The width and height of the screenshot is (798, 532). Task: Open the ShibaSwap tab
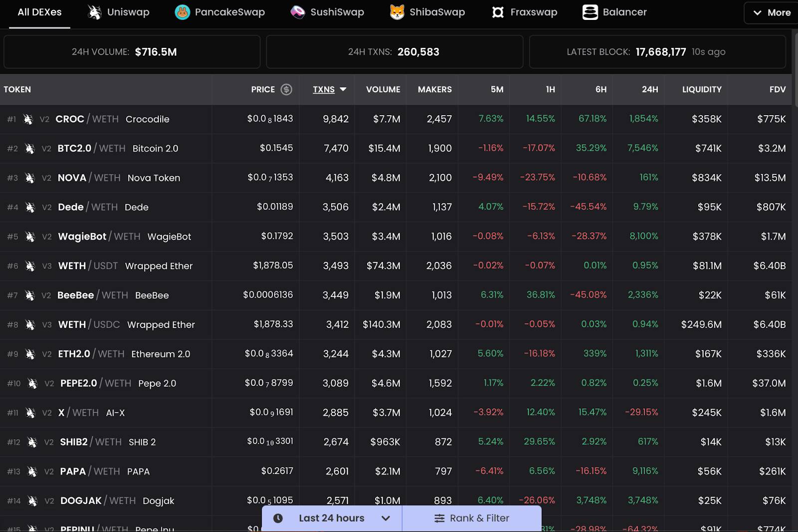427,12
